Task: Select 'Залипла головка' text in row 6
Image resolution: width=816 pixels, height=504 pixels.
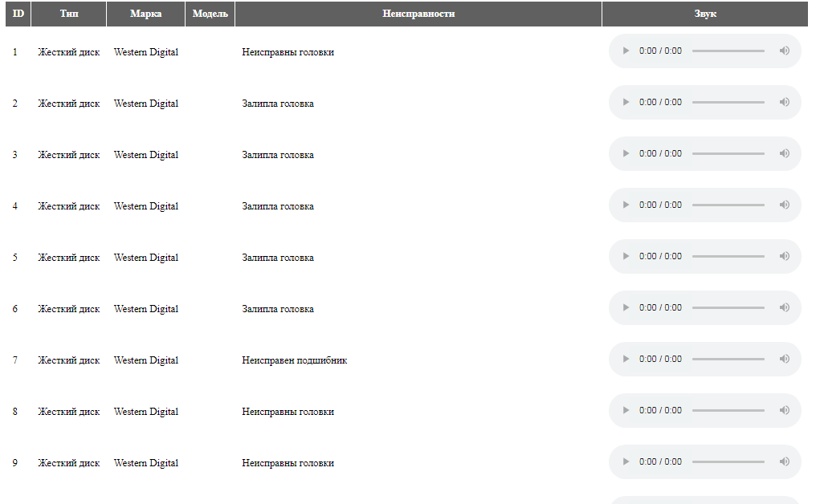Action: [x=278, y=309]
